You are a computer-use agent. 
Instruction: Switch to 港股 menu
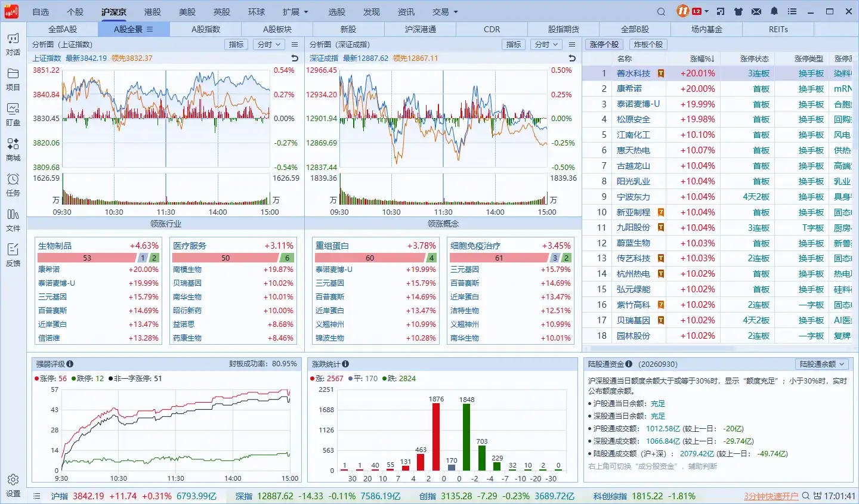[x=153, y=12]
